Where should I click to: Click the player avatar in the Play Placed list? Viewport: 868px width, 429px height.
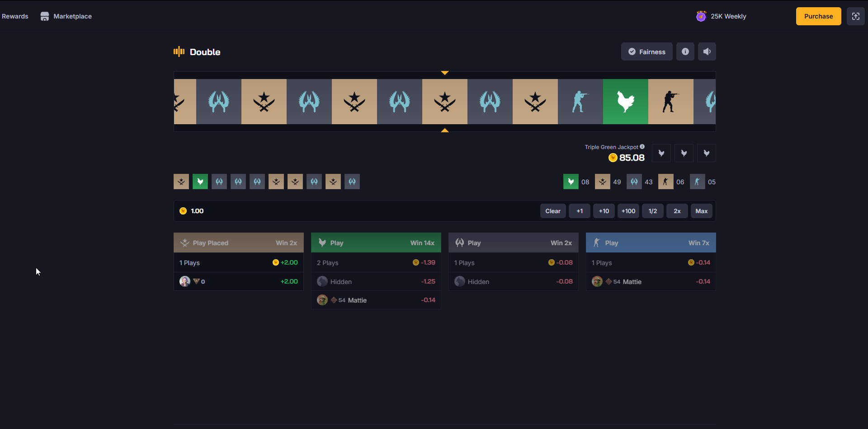[185, 281]
